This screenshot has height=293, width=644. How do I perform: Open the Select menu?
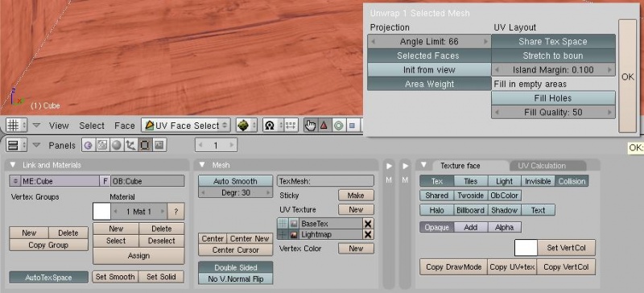click(92, 126)
